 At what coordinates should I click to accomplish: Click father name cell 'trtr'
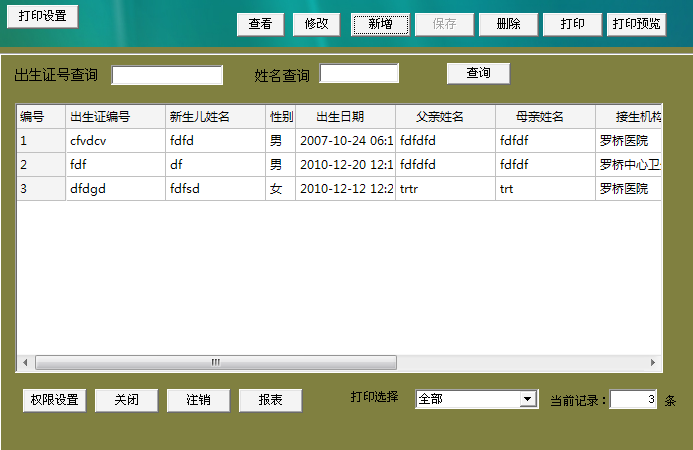445,189
